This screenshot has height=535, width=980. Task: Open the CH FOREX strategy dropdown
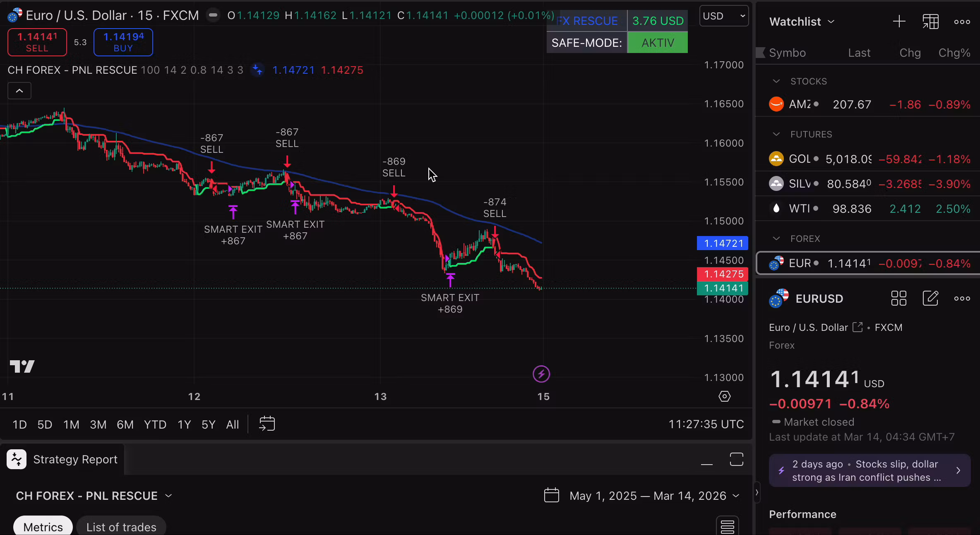[168, 496]
